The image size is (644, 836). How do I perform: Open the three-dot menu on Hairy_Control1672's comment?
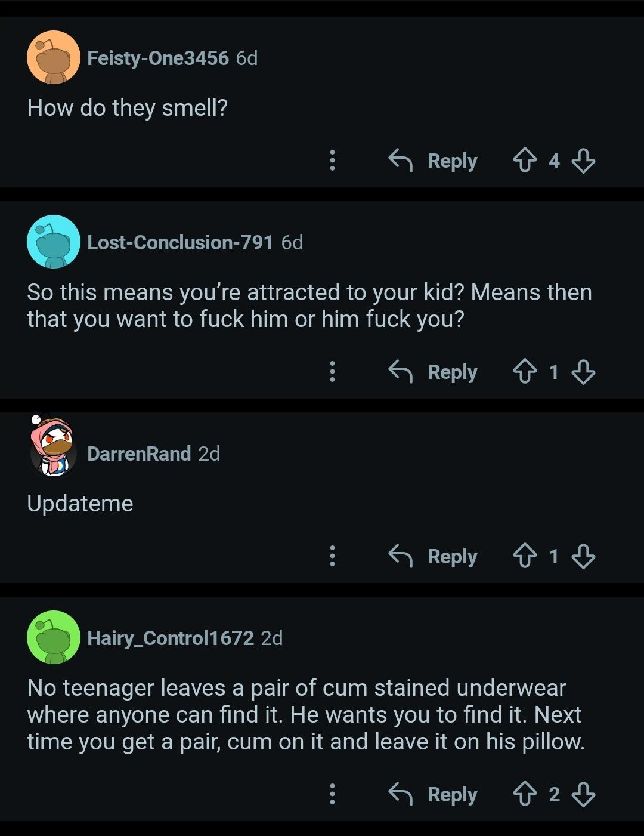click(333, 794)
